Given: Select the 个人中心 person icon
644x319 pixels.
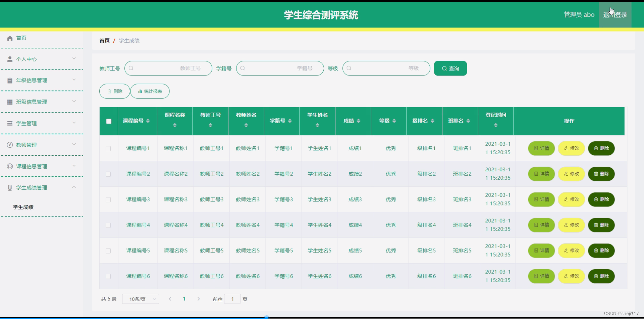Looking at the screenshot, I should pyautogui.click(x=9, y=59).
